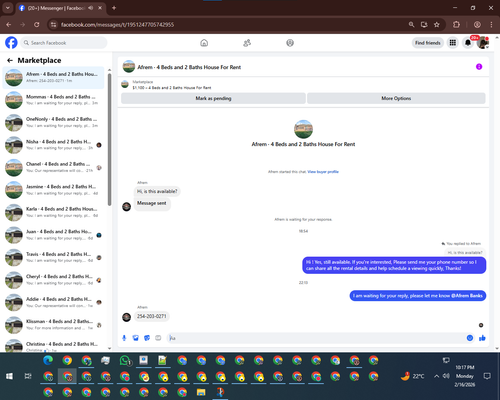
Task: Click the 'Hi, is this available?' message bubble
Action: (x=157, y=191)
